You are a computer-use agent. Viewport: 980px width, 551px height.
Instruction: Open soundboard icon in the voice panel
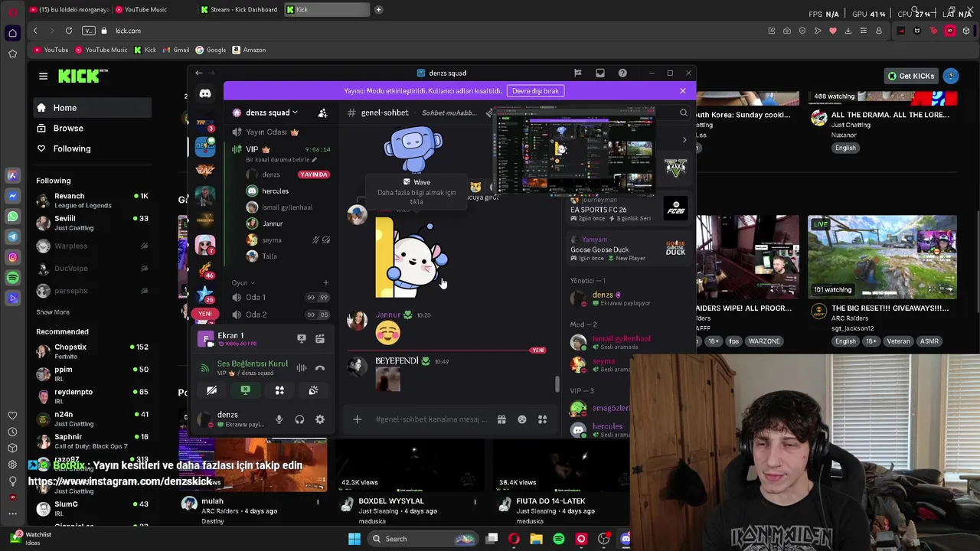click(x=313, y=390)
